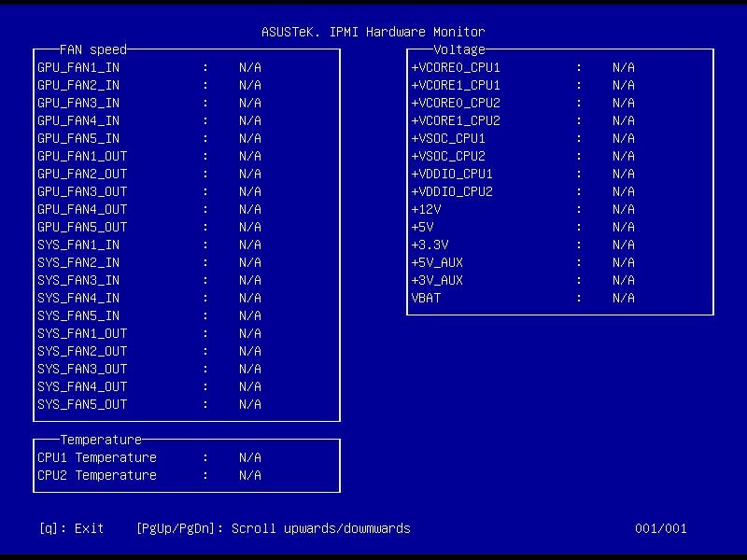Click the GPU_FAN2_IN label
Screen dimensions: 747x560
[x=78, y=85]
